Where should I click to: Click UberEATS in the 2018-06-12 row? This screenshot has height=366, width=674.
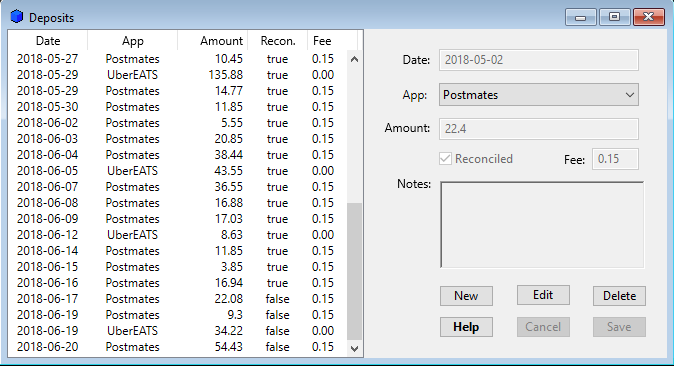[x=132, y=235]
